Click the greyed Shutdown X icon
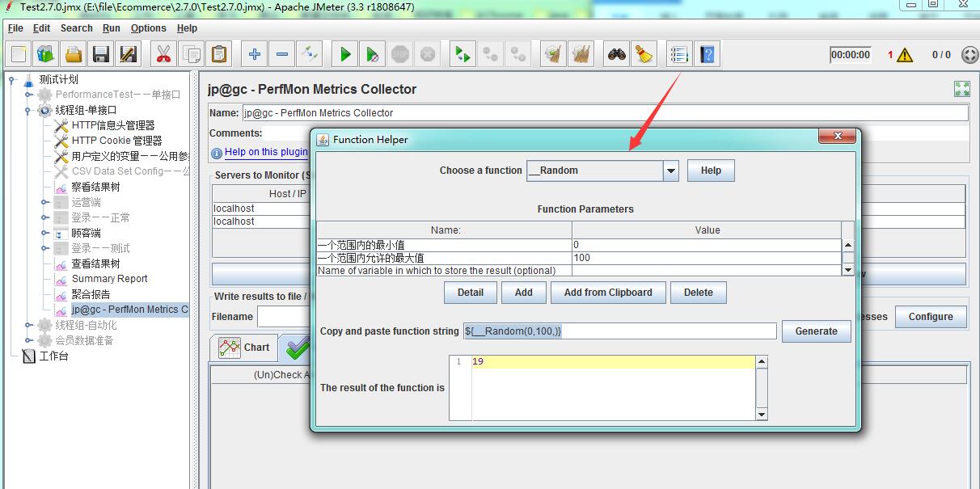Screen dimensions: 980x489 (x=428, y=54)
